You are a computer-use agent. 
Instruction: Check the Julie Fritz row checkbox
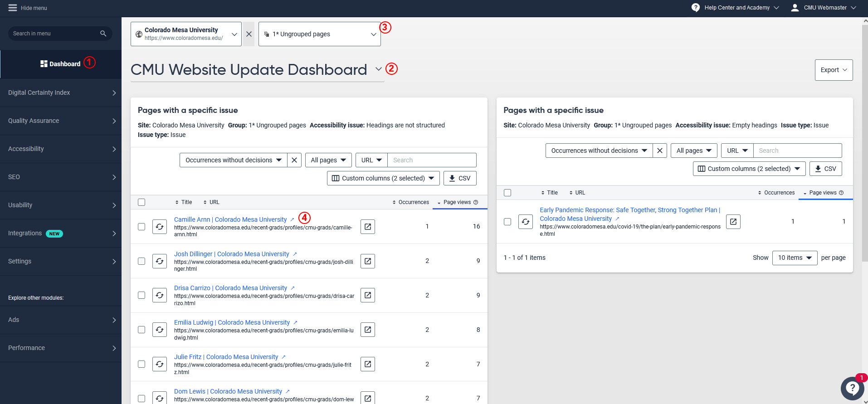click(141, 364)
